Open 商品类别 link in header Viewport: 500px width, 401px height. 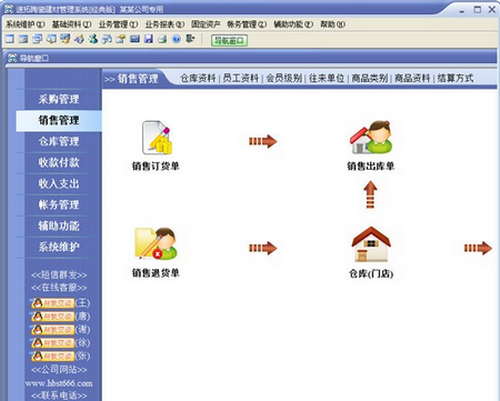tap(370, 78)
